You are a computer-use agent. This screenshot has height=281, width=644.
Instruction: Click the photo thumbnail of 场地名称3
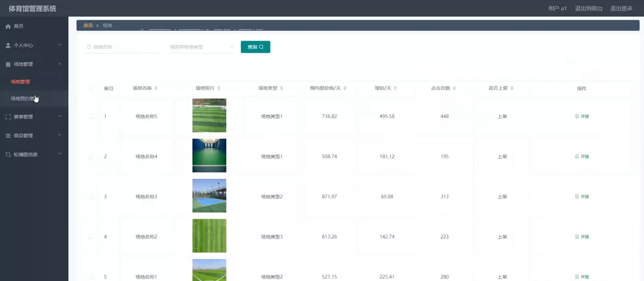click(209, 196)
